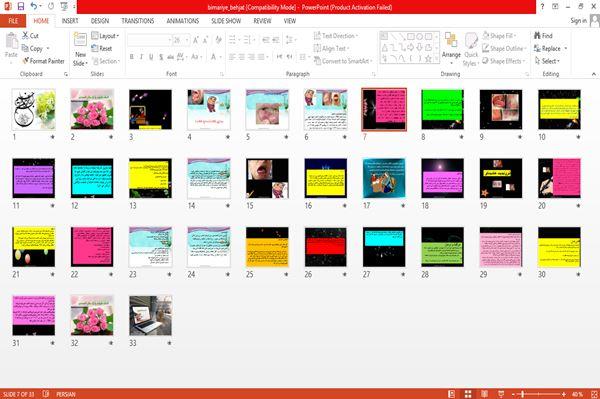Screen dimensions: 600x399
Task: Toggle Italic formatting button
Action: 141,57
